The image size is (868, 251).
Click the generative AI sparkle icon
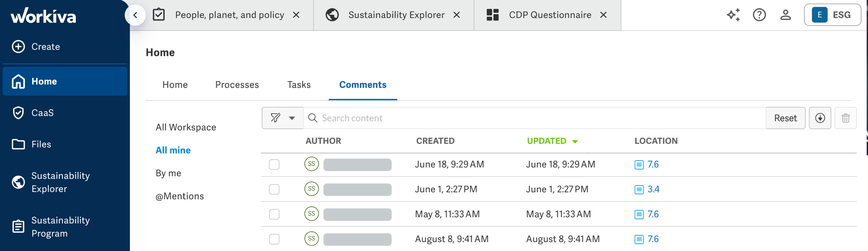click(x=733, y=15)
